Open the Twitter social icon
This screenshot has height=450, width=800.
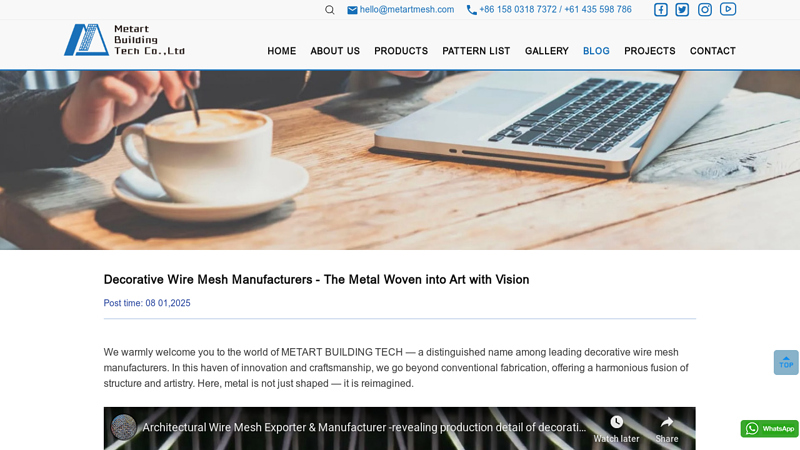[682, 10]
